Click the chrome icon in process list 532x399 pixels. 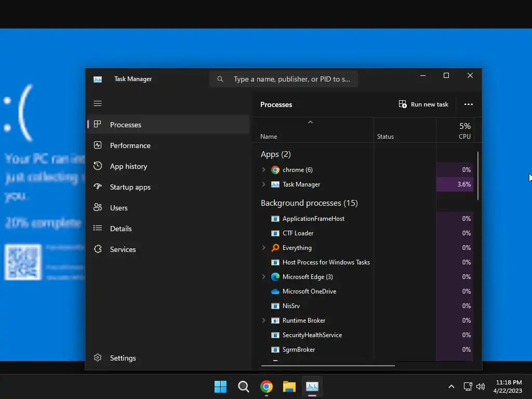275,170
